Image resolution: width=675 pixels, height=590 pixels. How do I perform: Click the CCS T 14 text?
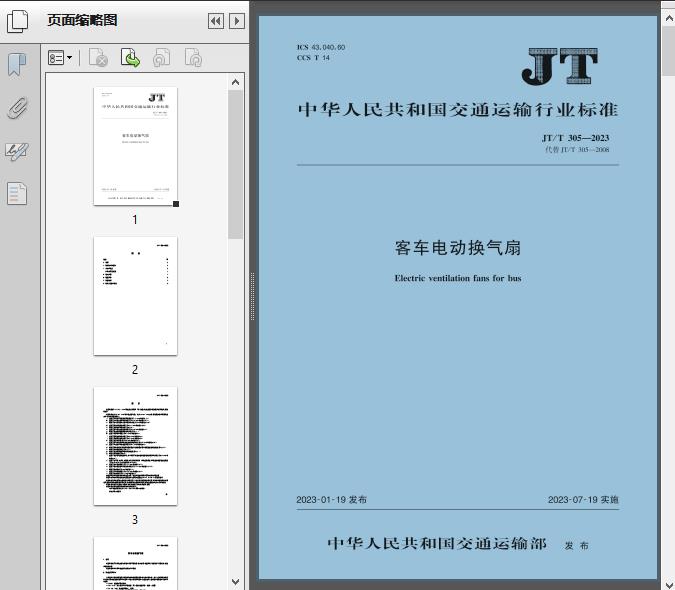click(313, 58)
